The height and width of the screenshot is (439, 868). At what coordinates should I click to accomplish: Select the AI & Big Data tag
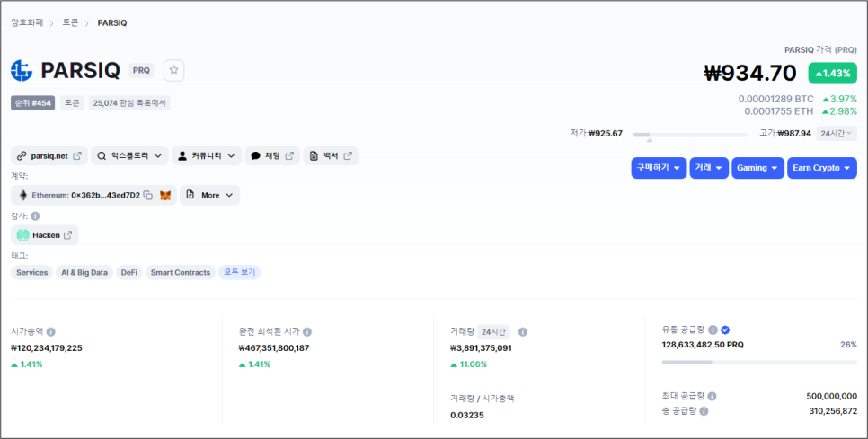[84, 273]
